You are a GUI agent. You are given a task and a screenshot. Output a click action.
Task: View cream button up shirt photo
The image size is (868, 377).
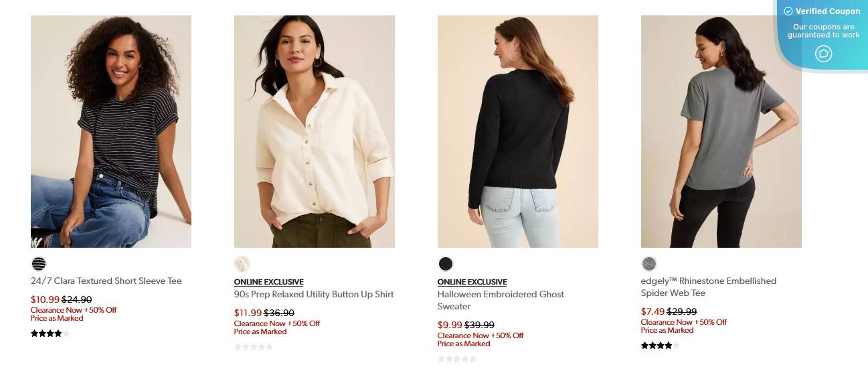pyautogui.click(x=315, y=131)
